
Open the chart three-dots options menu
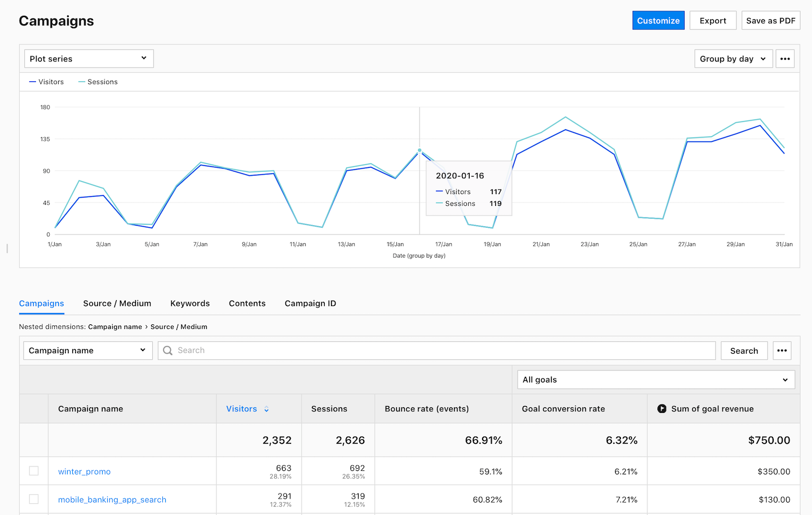pos(785,59)
